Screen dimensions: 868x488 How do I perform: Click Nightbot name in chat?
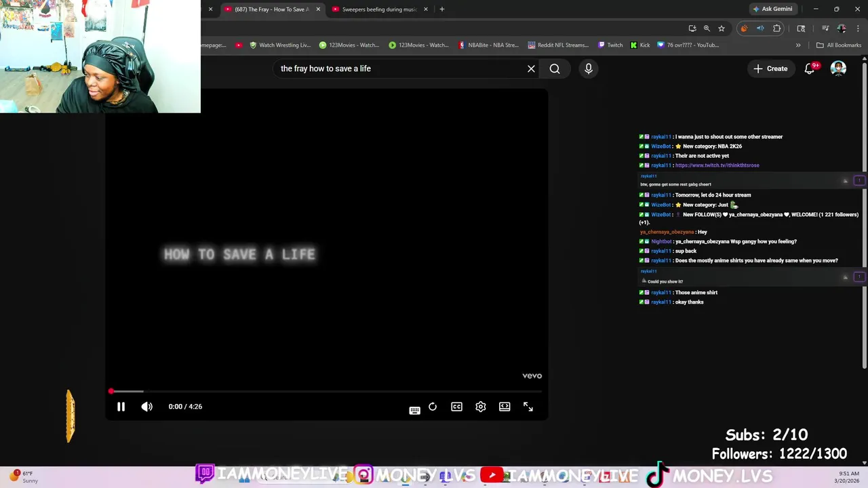(x=661, y=241)
